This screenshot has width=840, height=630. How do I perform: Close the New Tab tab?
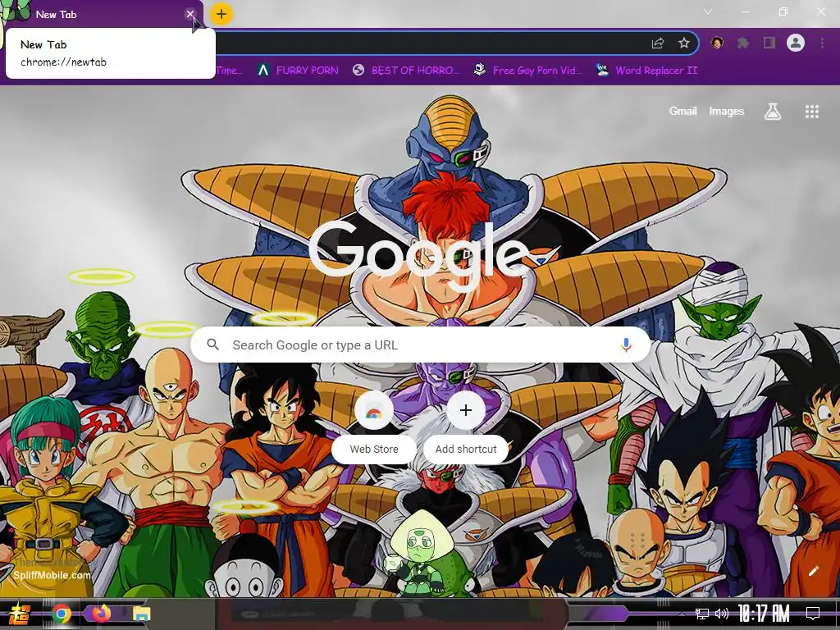point(190,15)
